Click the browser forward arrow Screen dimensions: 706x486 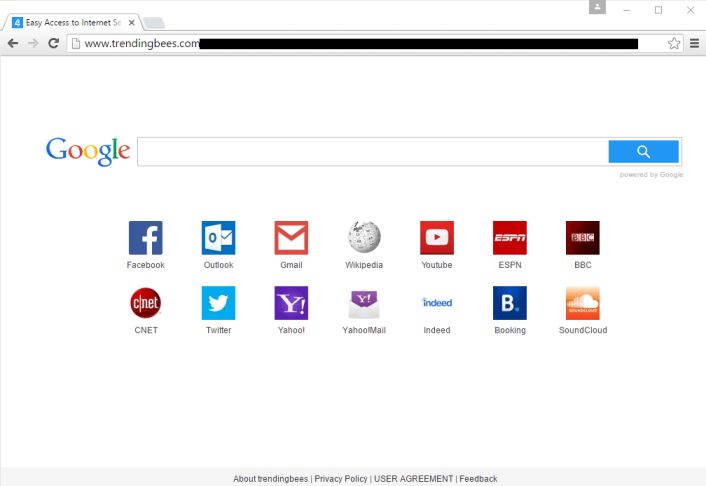(33, 43)
